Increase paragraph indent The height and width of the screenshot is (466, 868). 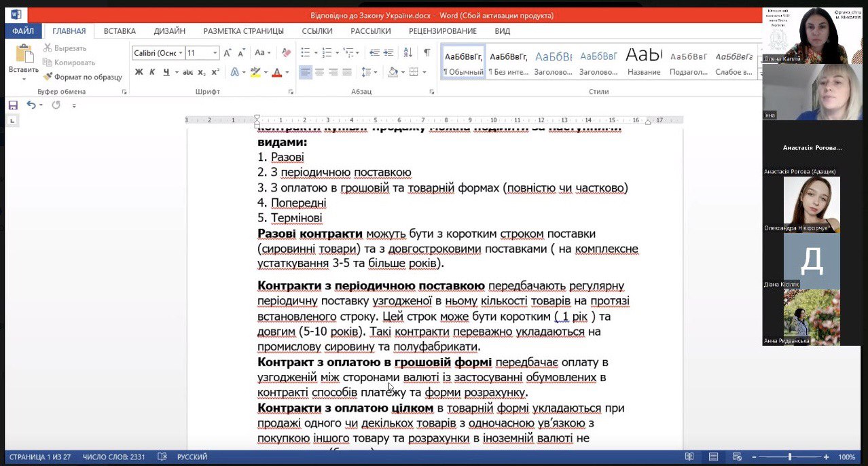389,52
